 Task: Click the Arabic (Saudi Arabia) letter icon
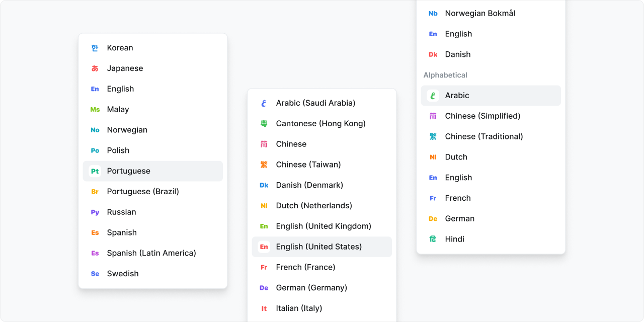pos(264,103)
